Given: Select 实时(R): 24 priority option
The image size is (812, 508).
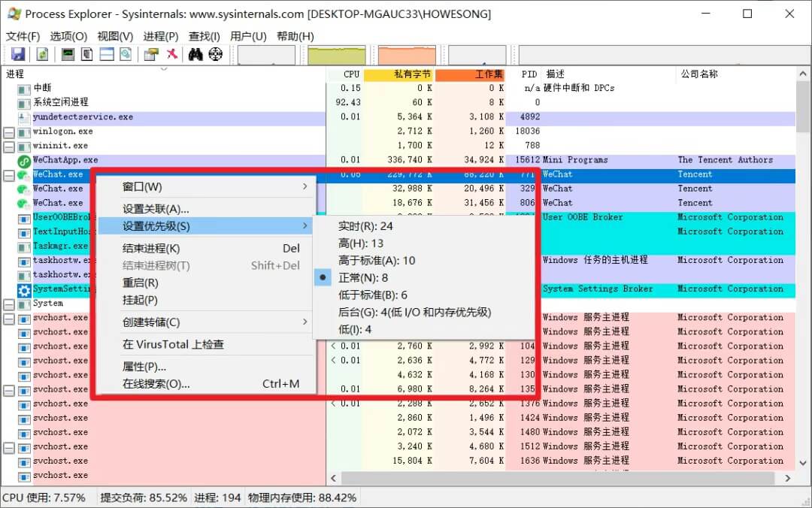Looking at the screenshot, I should (365, 226).
